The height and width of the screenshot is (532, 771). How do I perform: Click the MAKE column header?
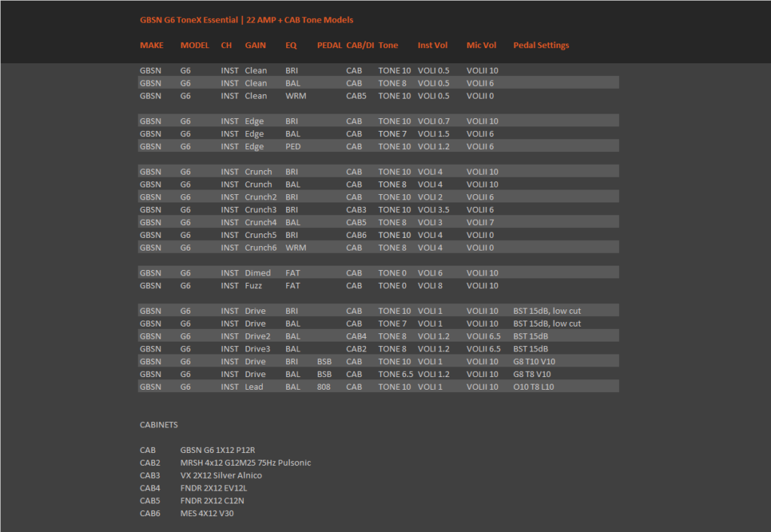coord(151,45)
